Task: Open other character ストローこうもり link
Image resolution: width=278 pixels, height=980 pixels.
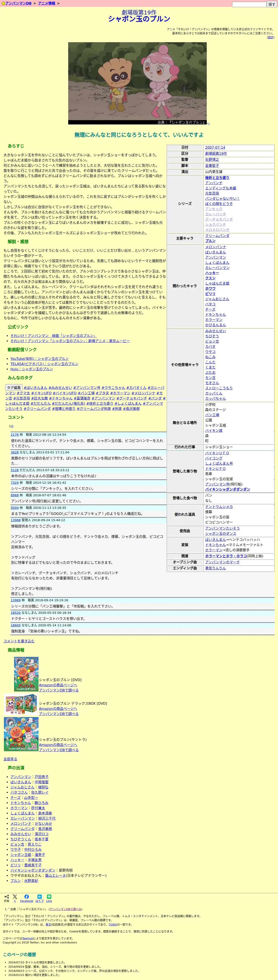Action: pyautogui.click(x=219, y=388)
